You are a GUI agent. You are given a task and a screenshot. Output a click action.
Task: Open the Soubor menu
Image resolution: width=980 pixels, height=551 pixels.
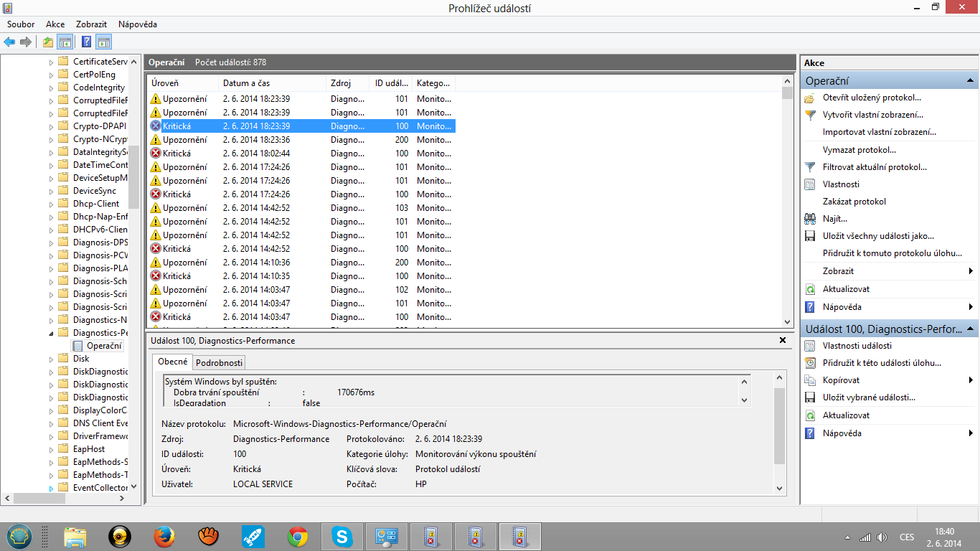(x=21, y=24)
